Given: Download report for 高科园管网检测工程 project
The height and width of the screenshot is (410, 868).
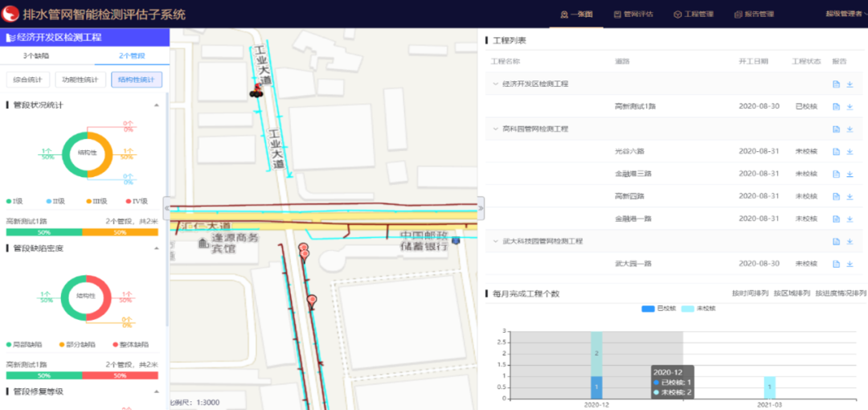Looking at the screenshot, I should (850, 129).
